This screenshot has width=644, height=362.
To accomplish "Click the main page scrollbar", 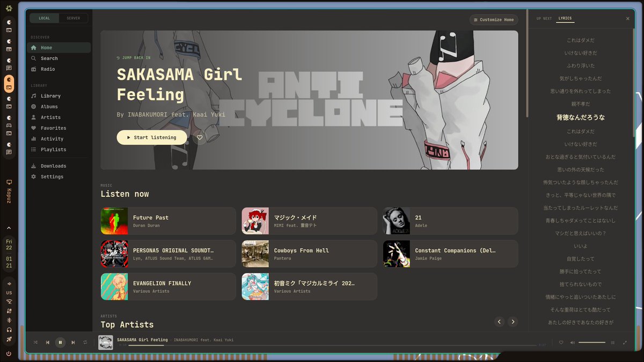I will tap(528, 63).
